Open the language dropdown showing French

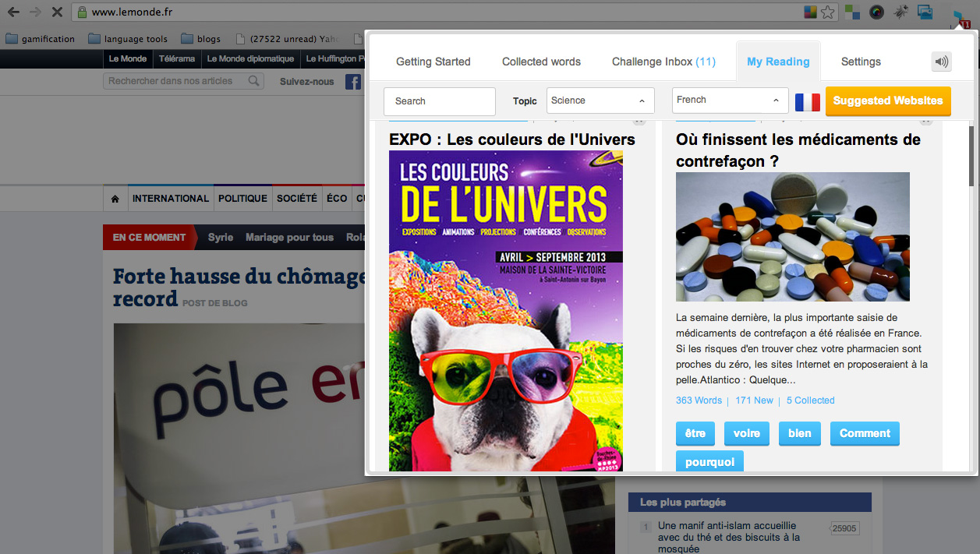coord(730,101)
